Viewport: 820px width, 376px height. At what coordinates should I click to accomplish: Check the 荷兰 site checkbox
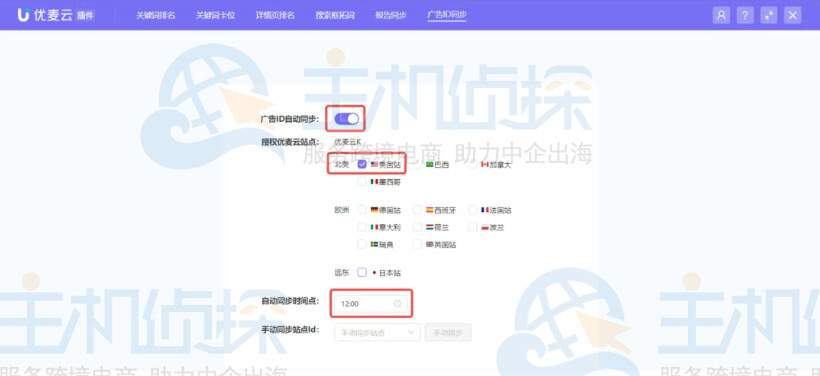(x=417, y=227)
